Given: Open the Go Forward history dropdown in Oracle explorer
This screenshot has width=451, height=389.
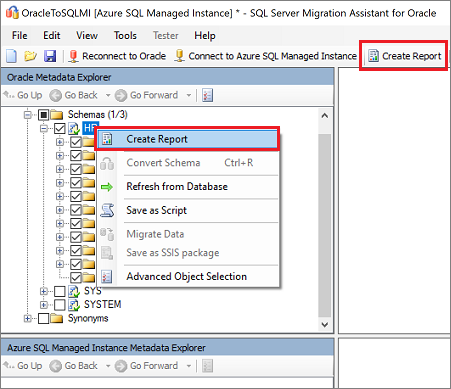Looking at the screenshot, I should pyautogui.click(x=189, y=95).
